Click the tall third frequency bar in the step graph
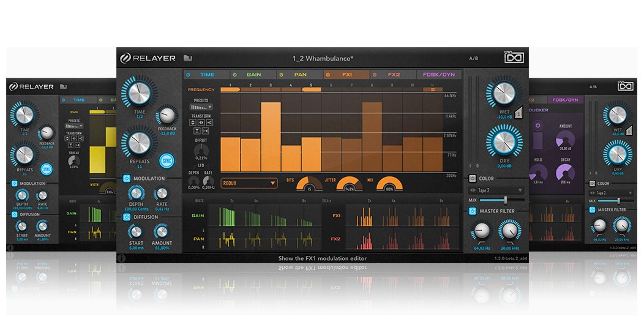644x322 pixels. 271,137
